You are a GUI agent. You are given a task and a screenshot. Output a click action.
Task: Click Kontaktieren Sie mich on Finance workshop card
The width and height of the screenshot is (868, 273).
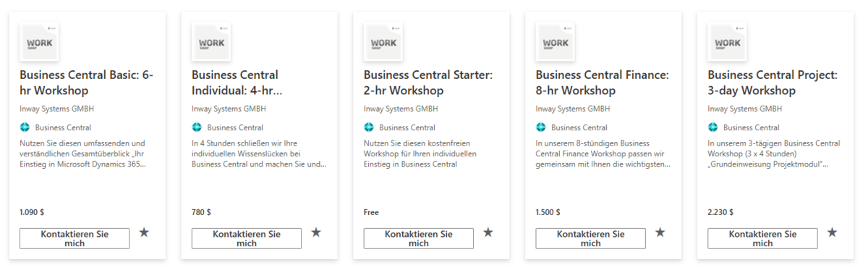coord(591,238)
